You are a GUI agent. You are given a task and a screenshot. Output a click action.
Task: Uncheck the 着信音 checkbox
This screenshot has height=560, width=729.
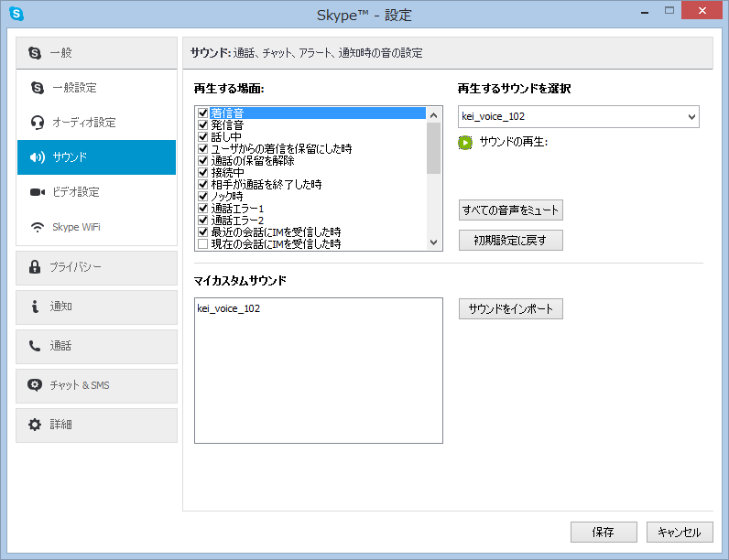click(203, 113)
